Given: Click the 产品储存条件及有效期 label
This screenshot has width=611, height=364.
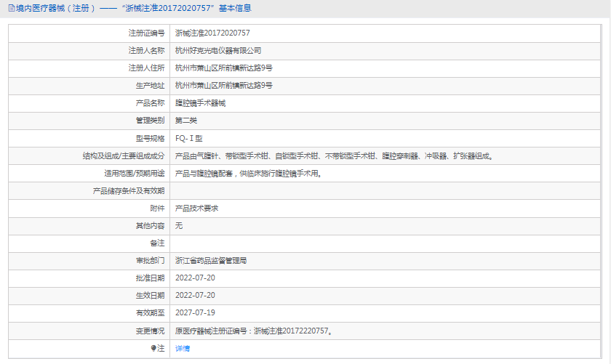Looking at the screenshot, I should tap(129, 191).
